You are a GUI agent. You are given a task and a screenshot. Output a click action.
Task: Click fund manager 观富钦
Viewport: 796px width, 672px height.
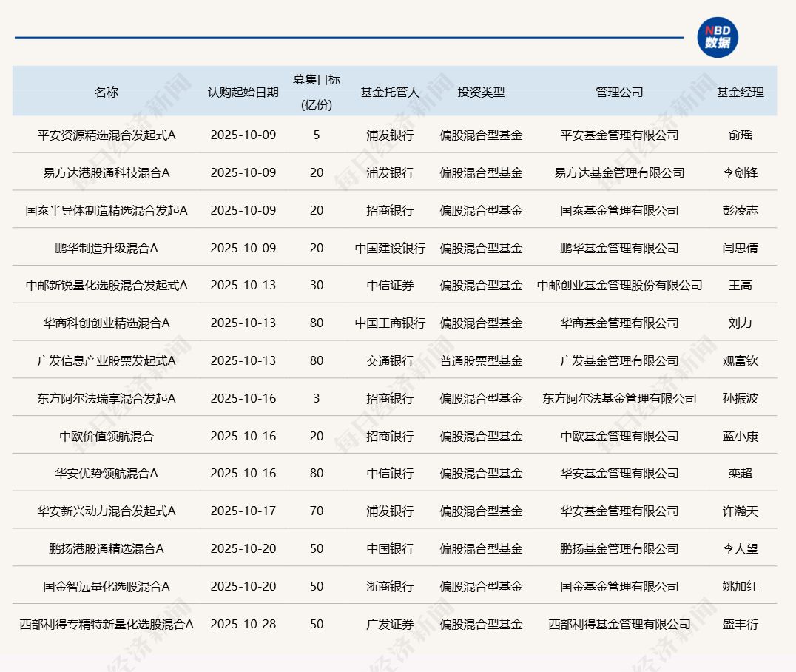click(740, 361)
